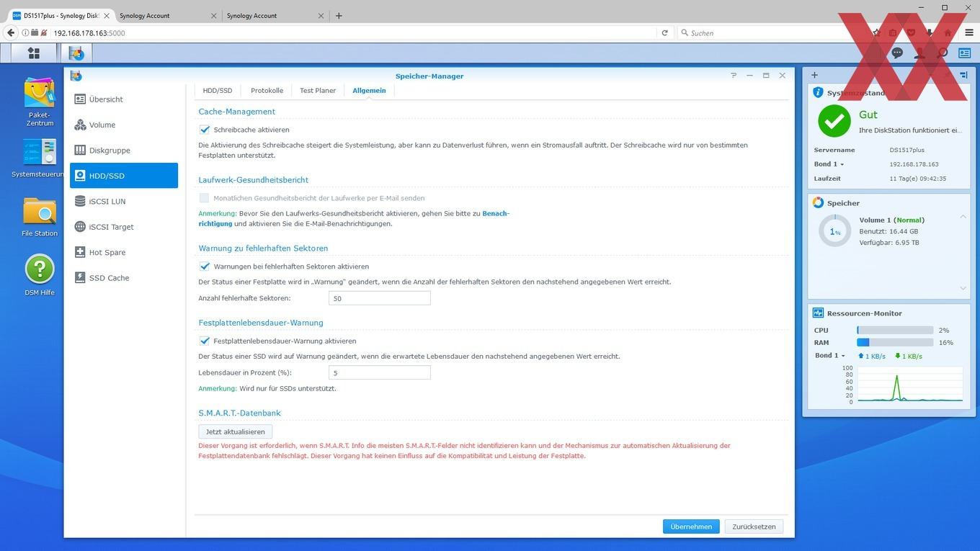
Task: Click the Übernehmen button
Action: coord(691,527)
